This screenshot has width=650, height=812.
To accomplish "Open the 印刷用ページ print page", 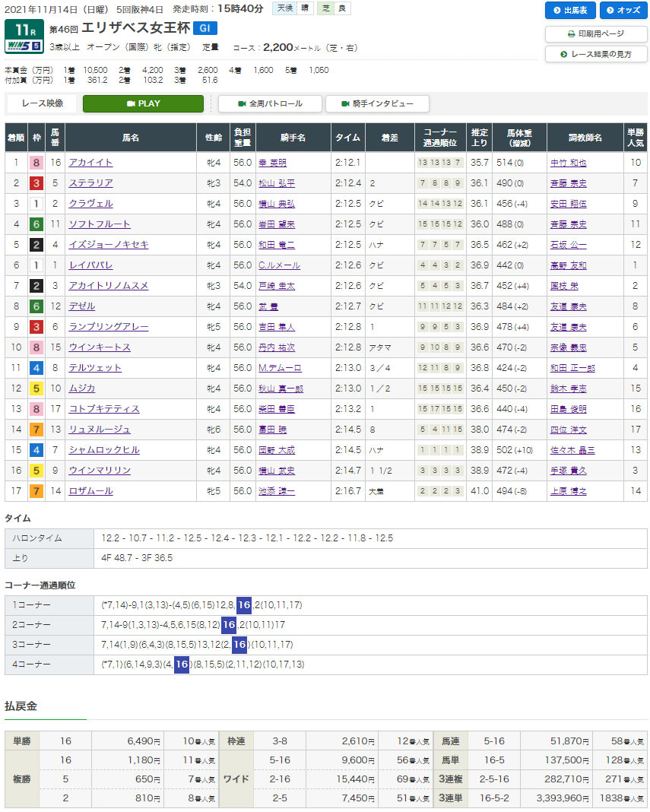I will (x=596, y=34).
